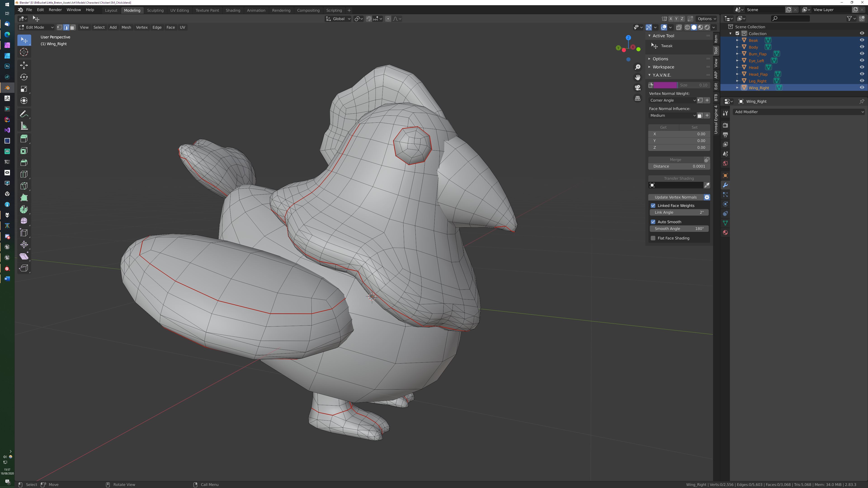Expand the Workspace panel
Image resolution: width=868 pixels, height=488 pixels.
(x=663, y=67)
